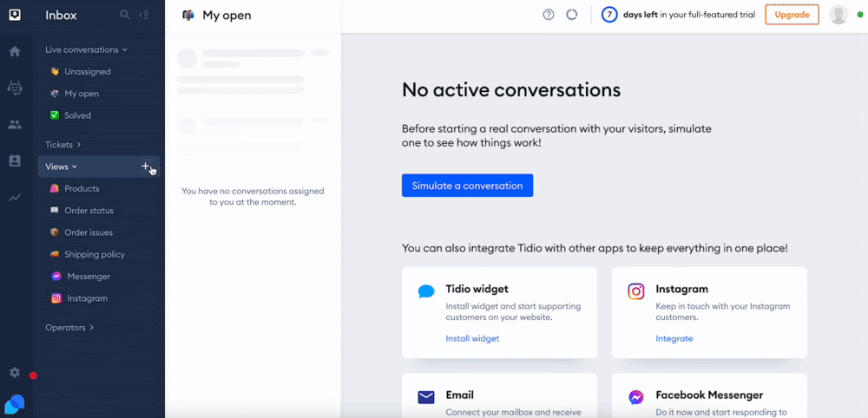This screenshot has height=418, width=868.
Task: Collapse the Inbox sidebar panel
Action: click(144, 15)
